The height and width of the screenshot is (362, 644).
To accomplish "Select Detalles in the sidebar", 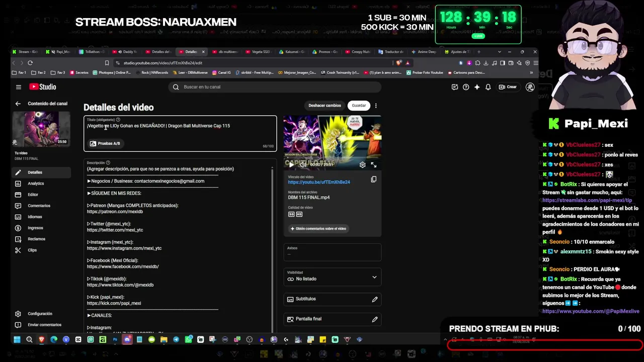I will 42,172.
